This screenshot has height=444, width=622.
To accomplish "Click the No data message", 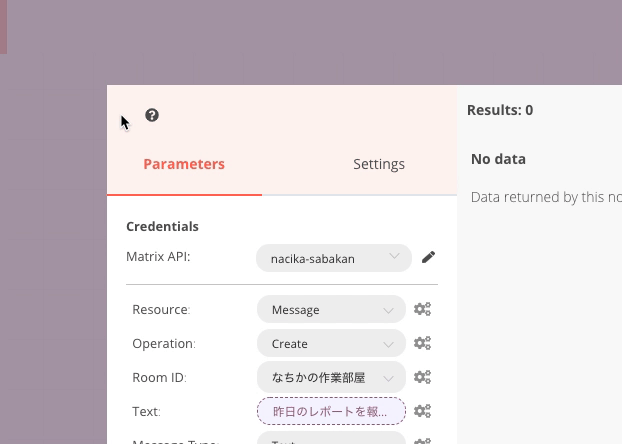I will (x=498, y=159).
